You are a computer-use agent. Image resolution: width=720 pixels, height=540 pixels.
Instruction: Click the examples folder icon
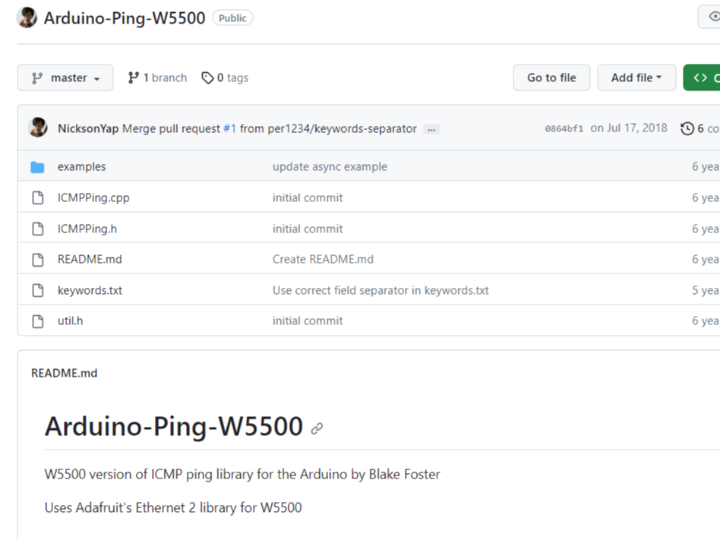[x=38, y=167]
